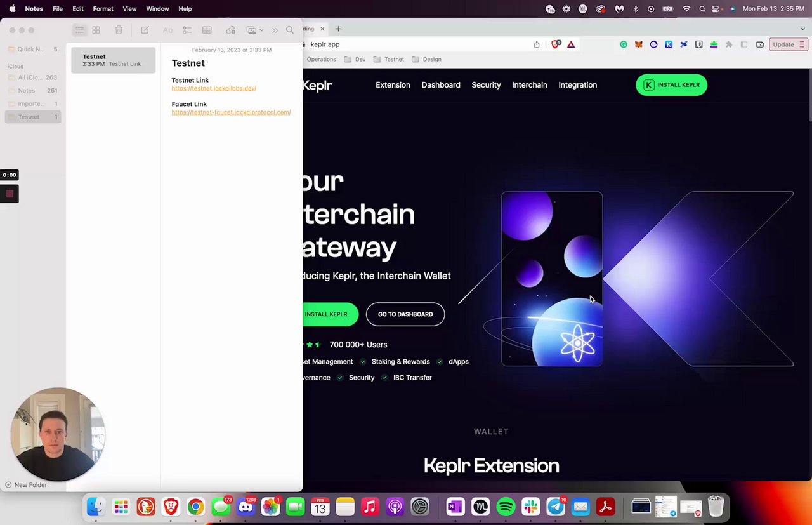
Task: Stop the screen recording red button
Action: pyautogui.click(x=10, y=194)
